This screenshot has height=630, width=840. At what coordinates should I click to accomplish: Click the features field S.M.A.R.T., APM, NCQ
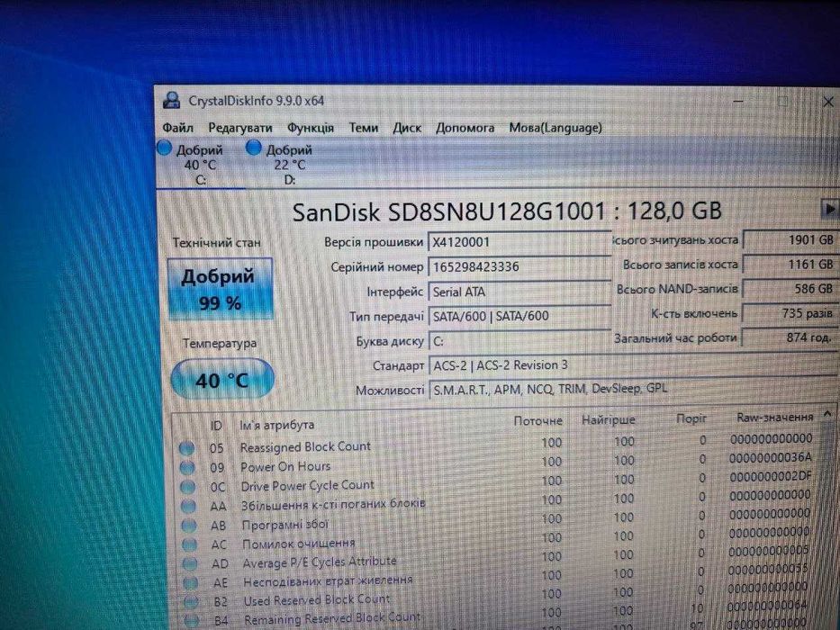632,389
